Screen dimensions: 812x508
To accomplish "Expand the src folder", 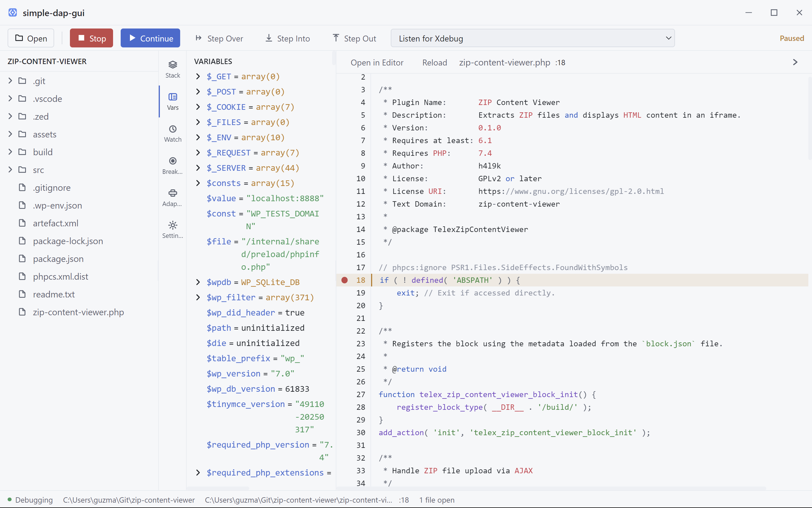I will pyautogui.click(x=10, y=170).
